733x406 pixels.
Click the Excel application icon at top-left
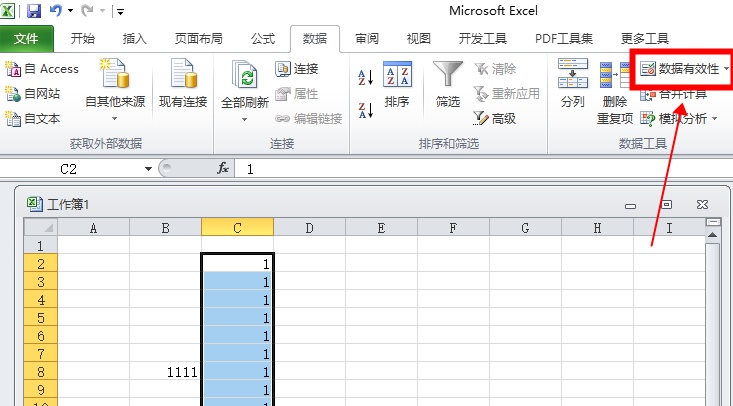click(x=7, y=10)
